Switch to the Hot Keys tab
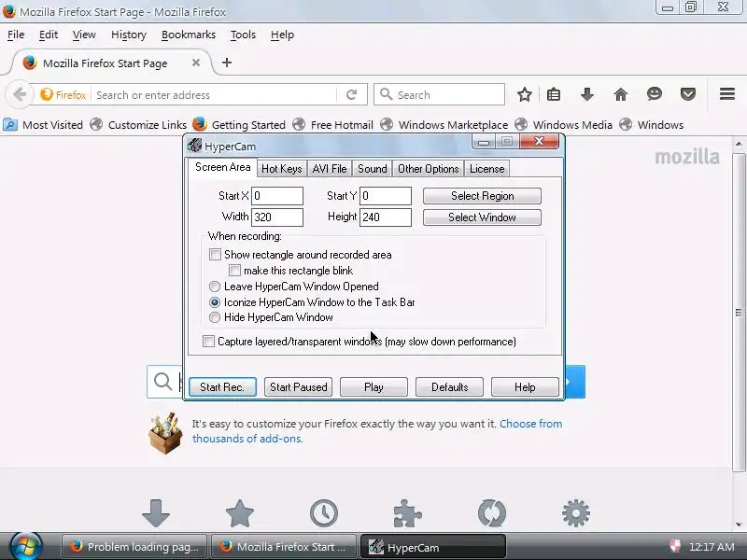The width and height of the screenshot is (747, 560). coord(282,169)
